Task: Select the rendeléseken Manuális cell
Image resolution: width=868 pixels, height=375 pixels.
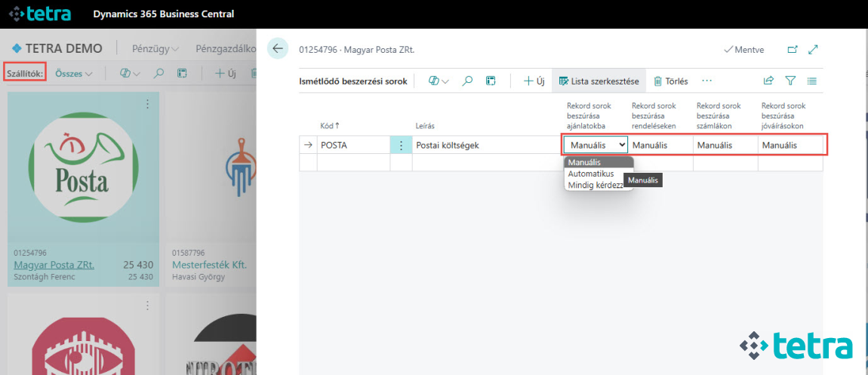Action: coord(661,146)
